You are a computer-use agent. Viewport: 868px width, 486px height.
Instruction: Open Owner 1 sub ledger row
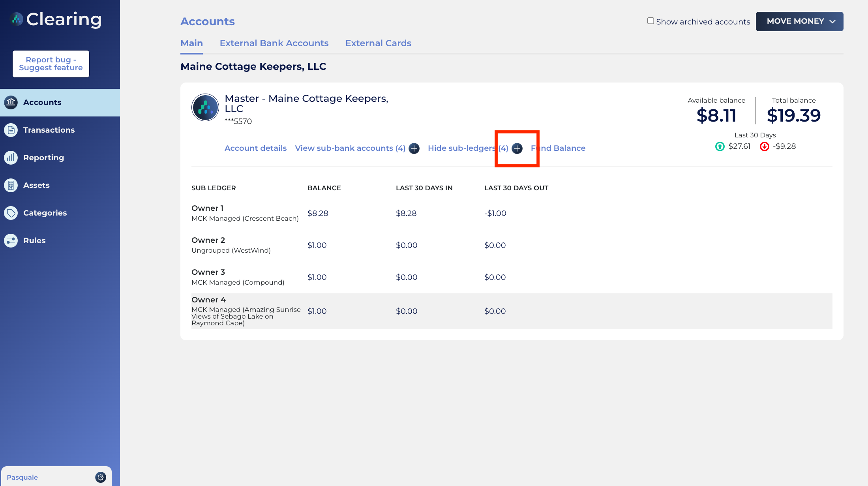[512, 213]
